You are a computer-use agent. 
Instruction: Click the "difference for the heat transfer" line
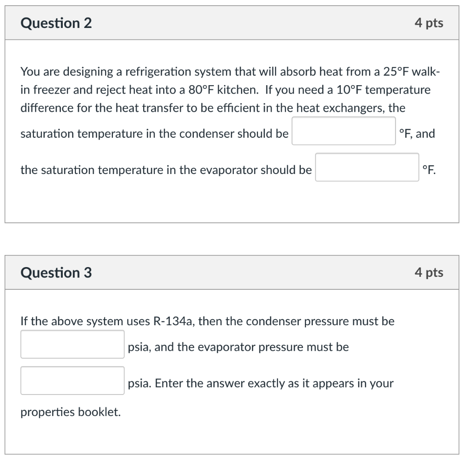pyautogui.click(x=212, y=108)
